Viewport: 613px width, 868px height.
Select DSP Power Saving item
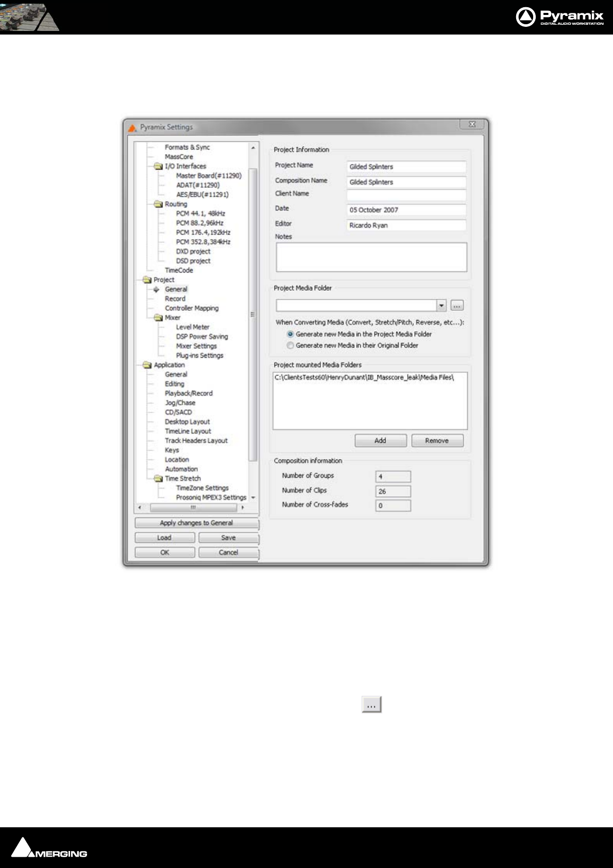tap(202, 337)
